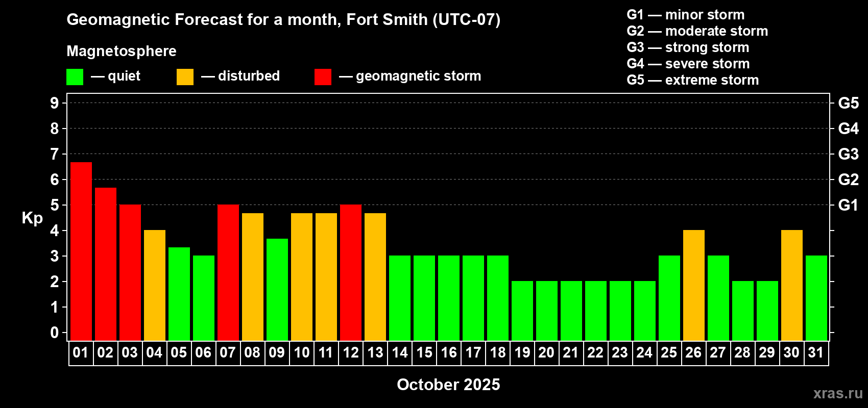Select the green bar for day 09
This screenshot has height=408, width=868.
(277, 290)
